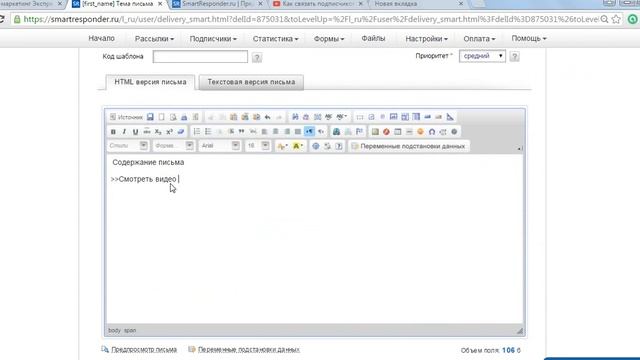Open the Приоритет priority dropdown
This screenshot has width=640, height=360.
(x=482, y=56)
